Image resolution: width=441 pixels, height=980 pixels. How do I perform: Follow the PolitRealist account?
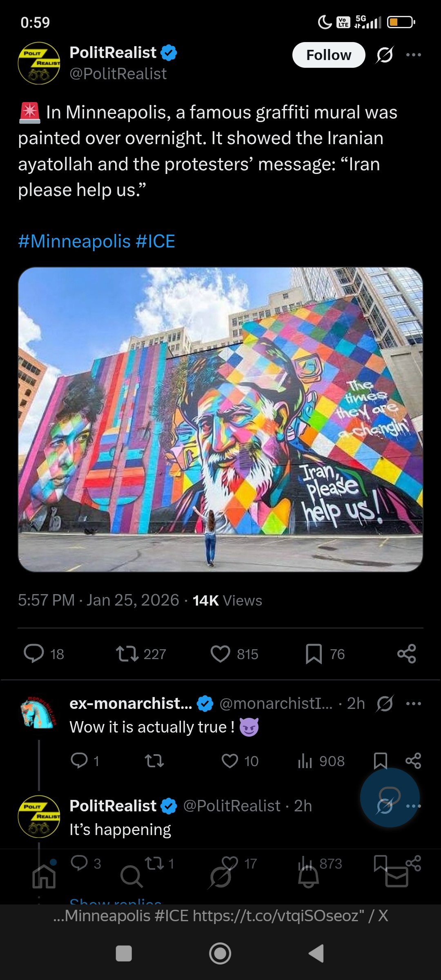pyautogui.click(x=329, y=55)
